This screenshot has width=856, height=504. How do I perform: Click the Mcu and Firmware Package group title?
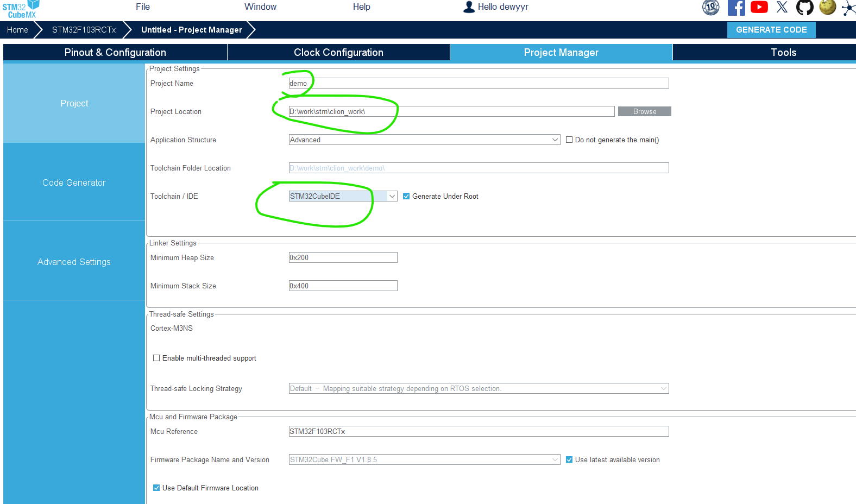click(x=193, y=417)
